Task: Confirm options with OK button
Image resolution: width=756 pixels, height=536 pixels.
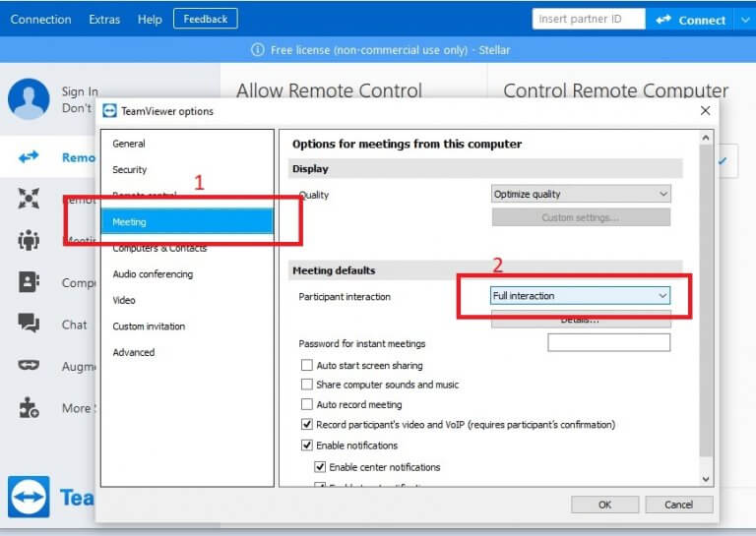Action: click(x=605, y=505)
